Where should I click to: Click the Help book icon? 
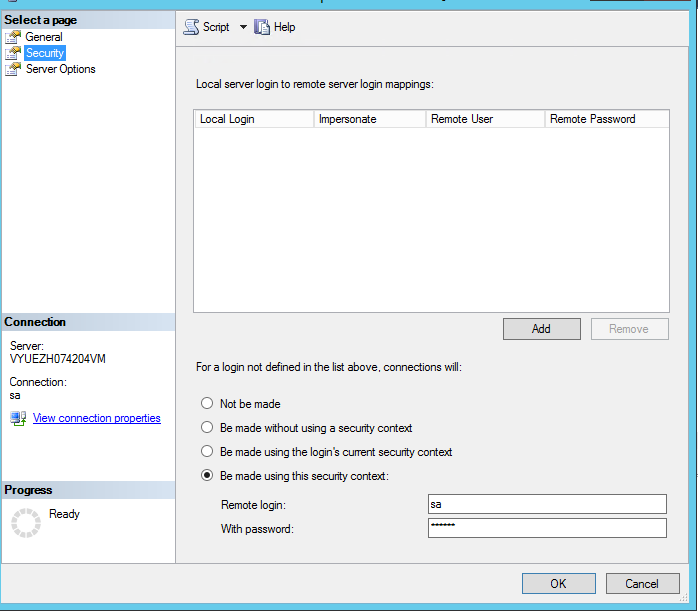[262, 27]
